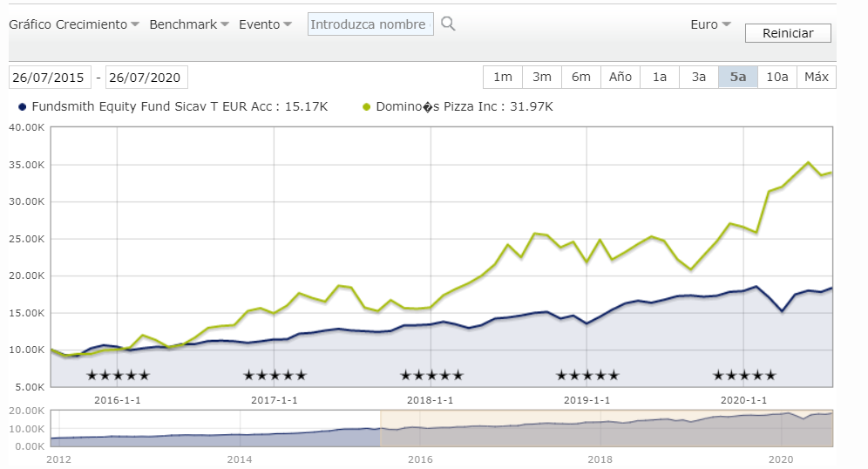Screen dimensions: 868x469
Task: Select the 5a time range
Action: [x=738, y=77]
